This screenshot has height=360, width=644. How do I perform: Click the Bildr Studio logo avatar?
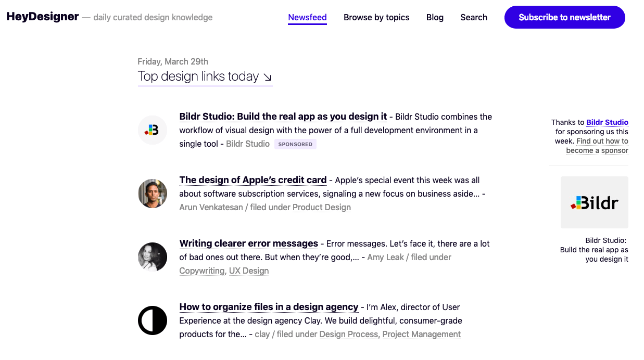[153, 130]
